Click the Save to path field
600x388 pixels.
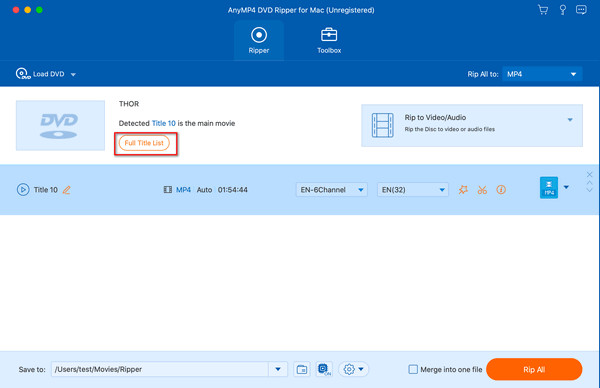[160, 369]
